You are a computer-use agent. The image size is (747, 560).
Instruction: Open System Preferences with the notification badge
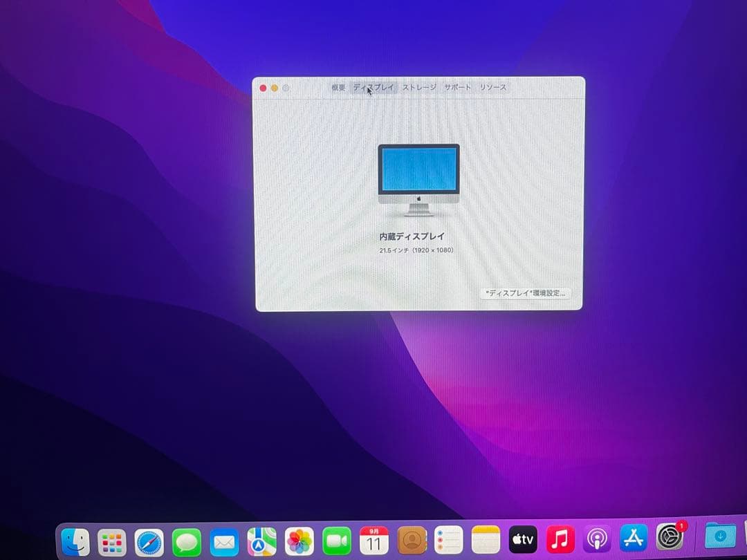(x=671, y=539)
